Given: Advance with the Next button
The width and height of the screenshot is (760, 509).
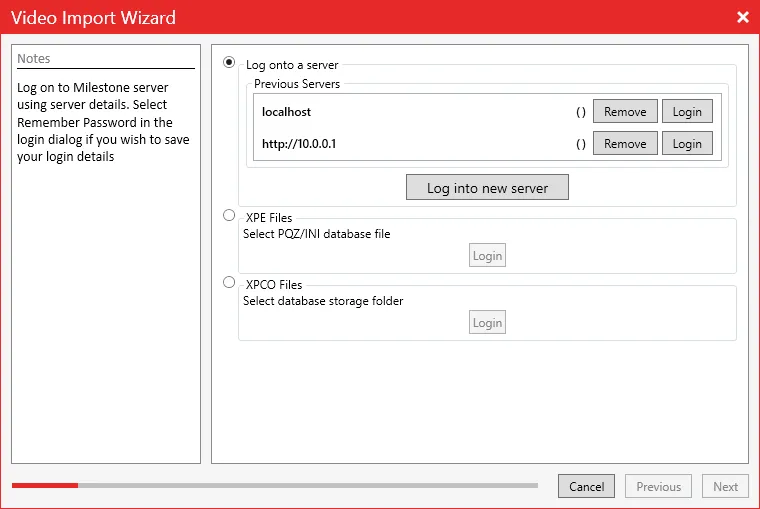Looking at the screenshot, I should tap(725, 486).
